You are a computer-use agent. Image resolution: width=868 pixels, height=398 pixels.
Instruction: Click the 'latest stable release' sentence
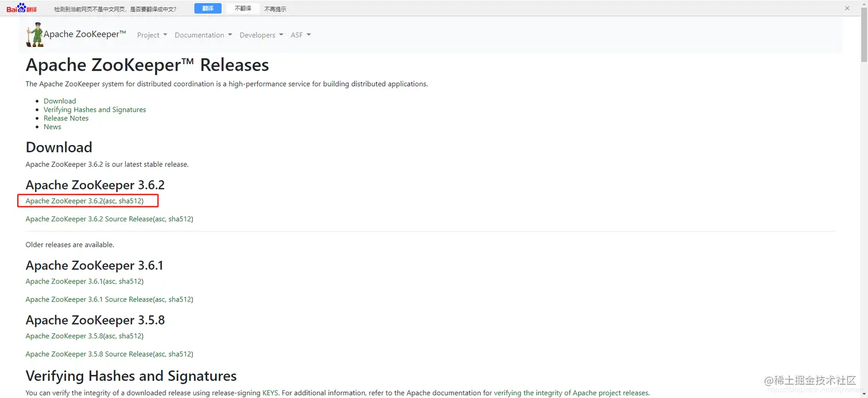pyautogui.click(x=107, y=164)
